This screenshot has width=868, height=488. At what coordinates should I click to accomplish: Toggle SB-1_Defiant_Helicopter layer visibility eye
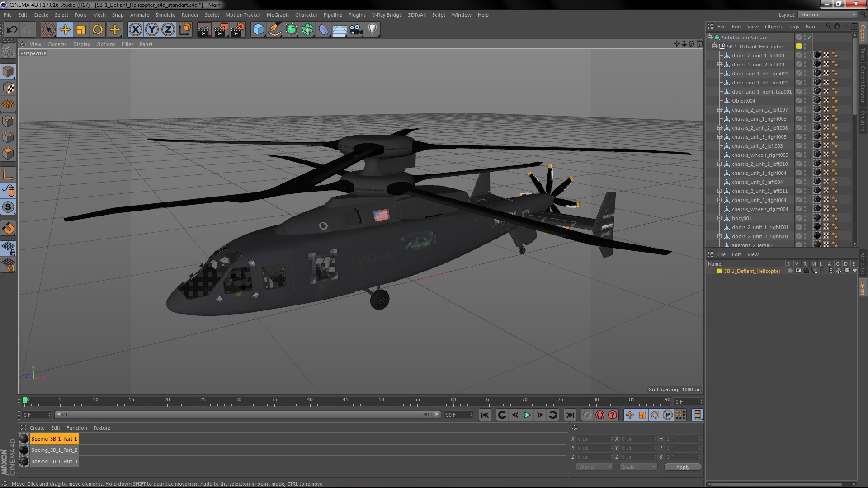pos(798,271)
